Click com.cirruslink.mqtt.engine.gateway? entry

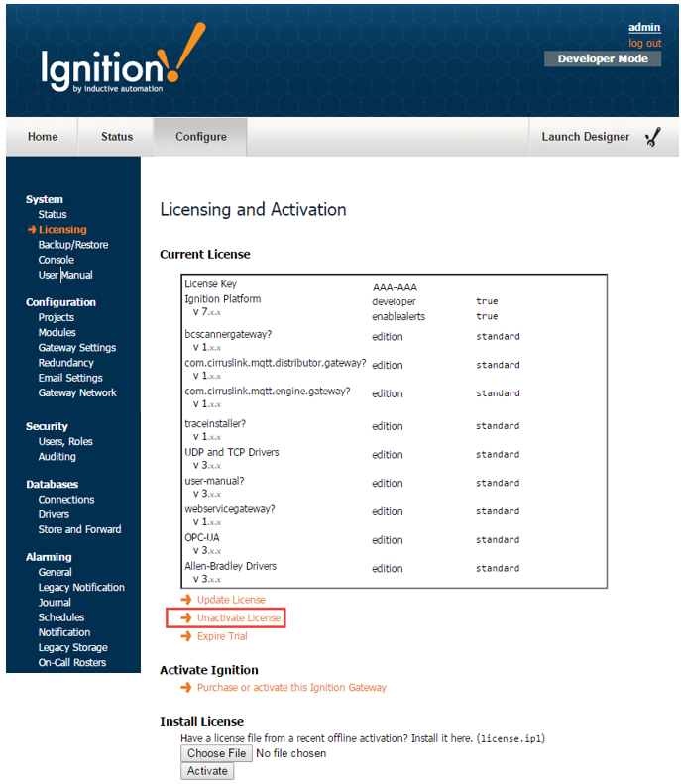coord(268,391)
